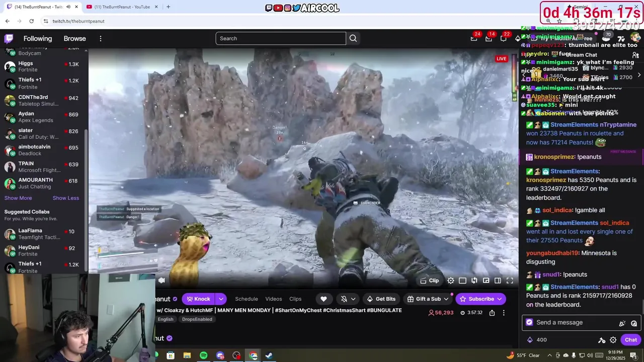Click the English stream tag

pos(166,319)
